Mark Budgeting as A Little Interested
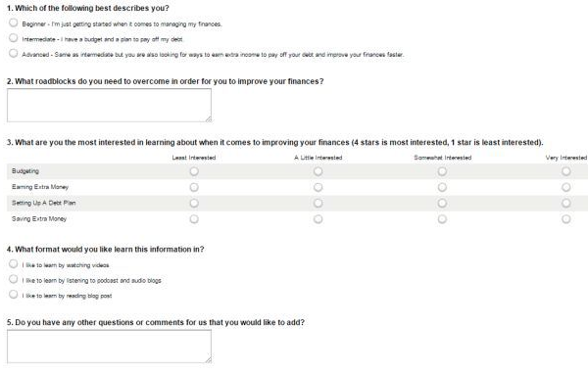Viewport: 588px width, 373px height. click(318, 171)
